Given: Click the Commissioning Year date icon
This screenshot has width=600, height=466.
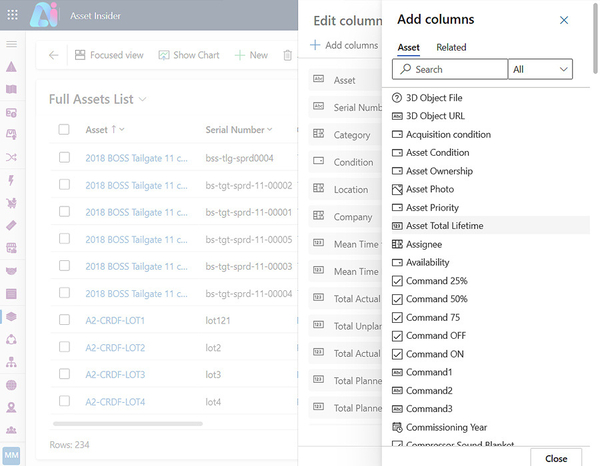Looking at the screenshot, I should [x=397, y=427].
